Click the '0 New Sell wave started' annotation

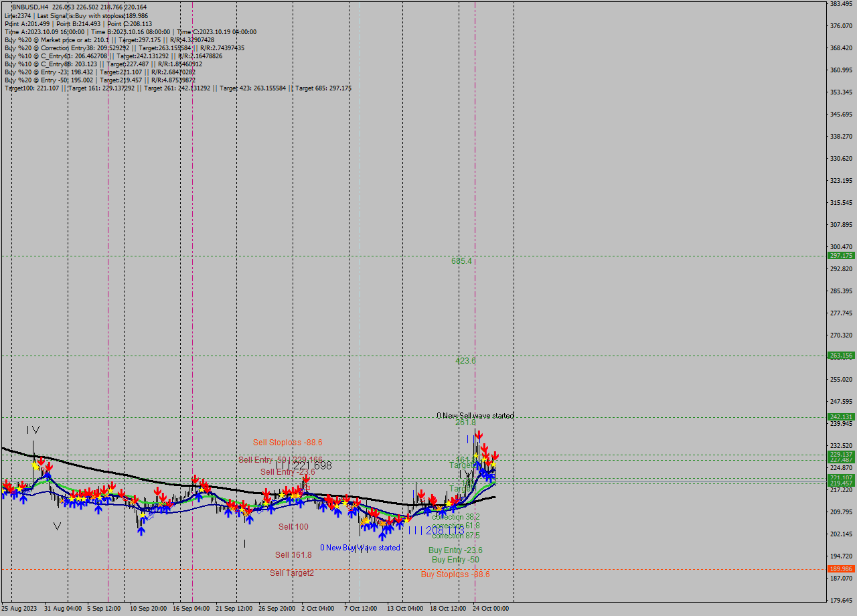point(475,415)
